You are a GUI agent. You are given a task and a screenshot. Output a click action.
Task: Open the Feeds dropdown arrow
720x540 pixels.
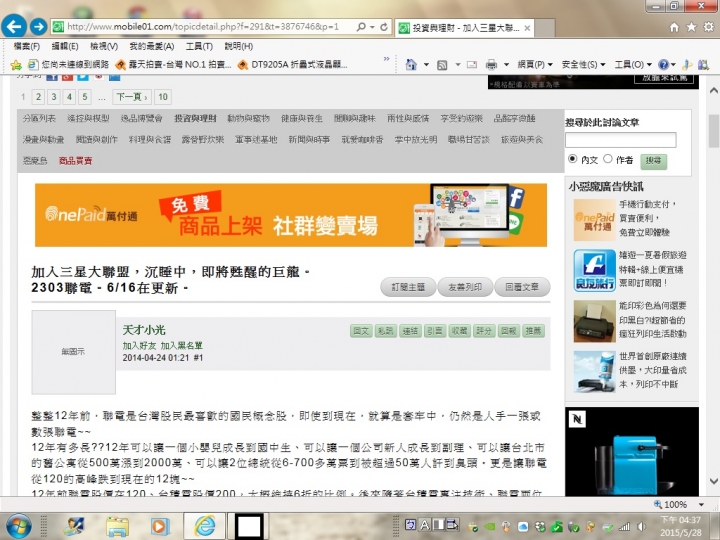tap(457, 65)
